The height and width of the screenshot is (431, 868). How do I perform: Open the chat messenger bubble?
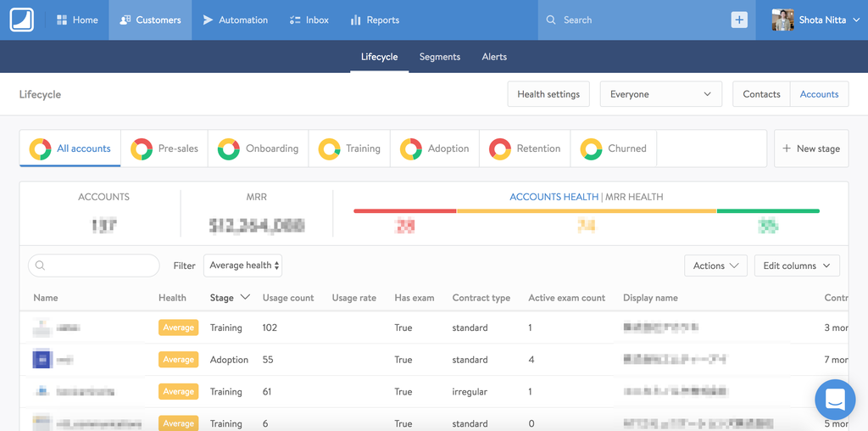click(x=835, y=400)
